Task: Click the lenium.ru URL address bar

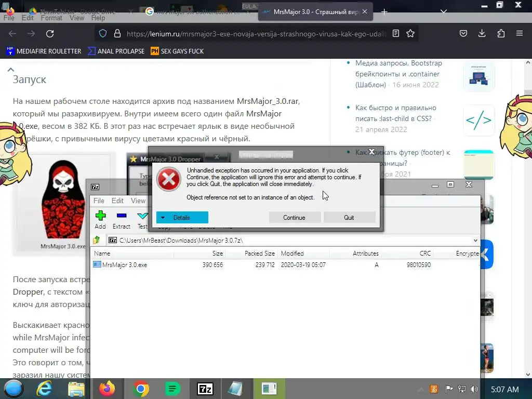Action: (256, 34)
